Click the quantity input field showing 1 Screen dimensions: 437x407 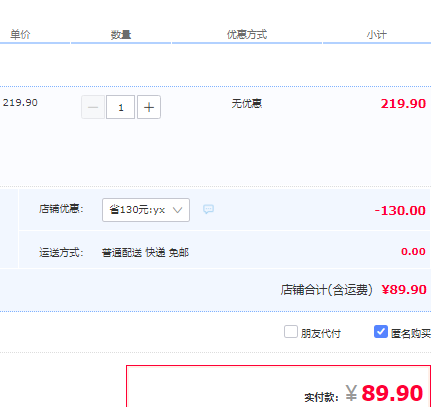point(121,107)
